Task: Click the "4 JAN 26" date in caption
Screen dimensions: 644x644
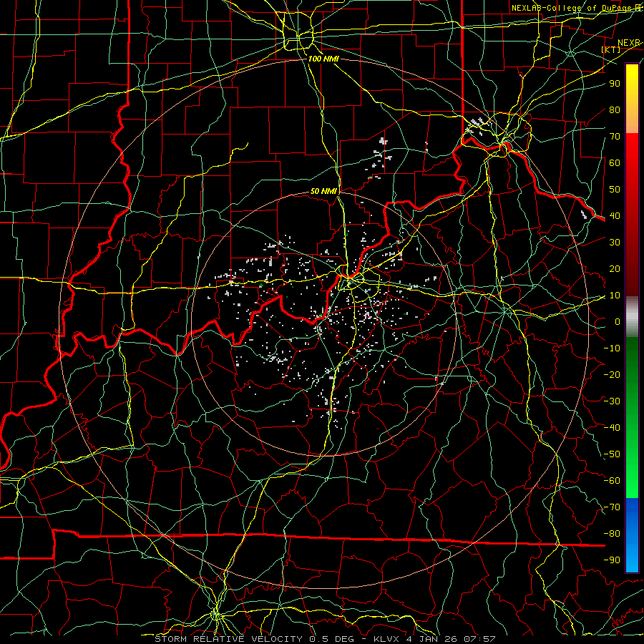Action: click(431, 639)
